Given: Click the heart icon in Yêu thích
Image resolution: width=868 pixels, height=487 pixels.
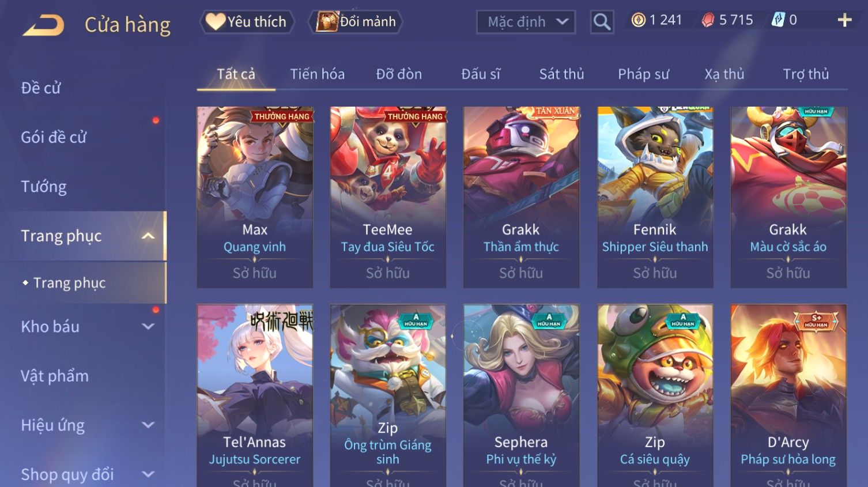Looking at the screenshot, I should [216, 22].
